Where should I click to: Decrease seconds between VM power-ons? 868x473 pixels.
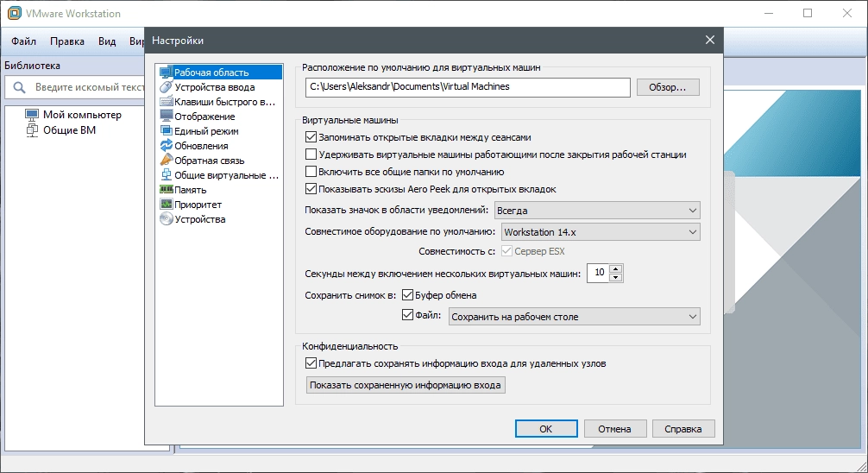tap(615, 277)
